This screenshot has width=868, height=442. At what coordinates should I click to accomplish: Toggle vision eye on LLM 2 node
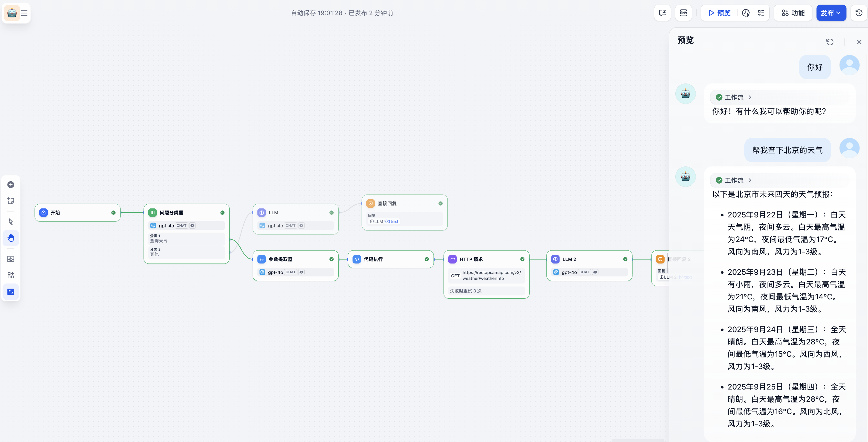(x=595, y=272)
